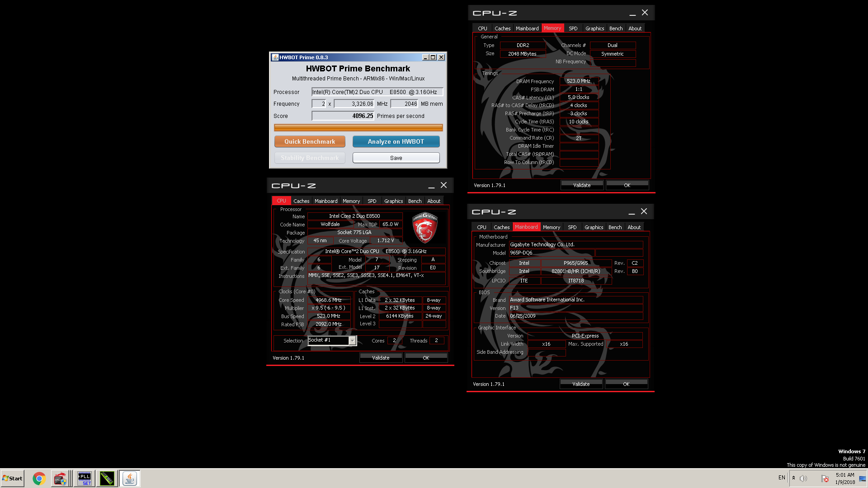Click the disabled Stability Benchmark button
868x488 pixels.
(x=310, y=158)
